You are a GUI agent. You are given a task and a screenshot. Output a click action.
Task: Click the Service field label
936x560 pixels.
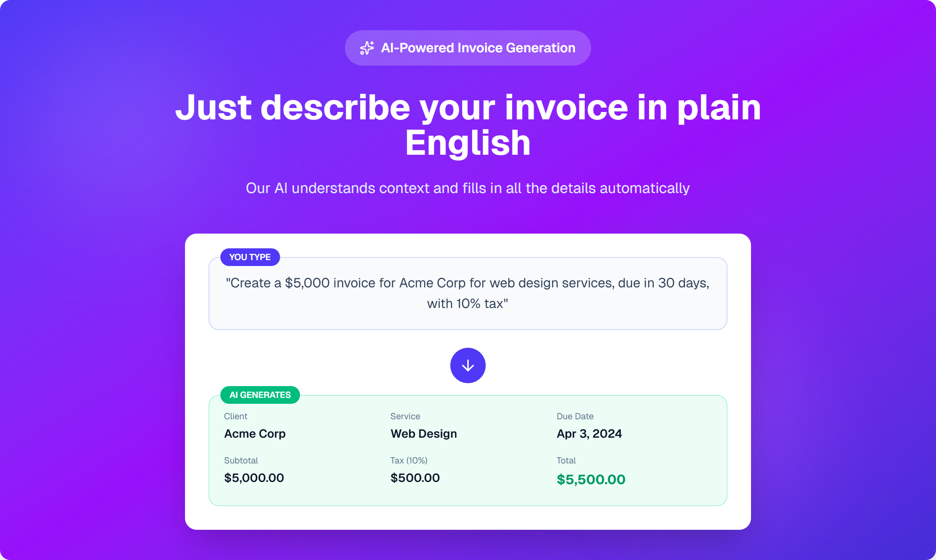405,416
